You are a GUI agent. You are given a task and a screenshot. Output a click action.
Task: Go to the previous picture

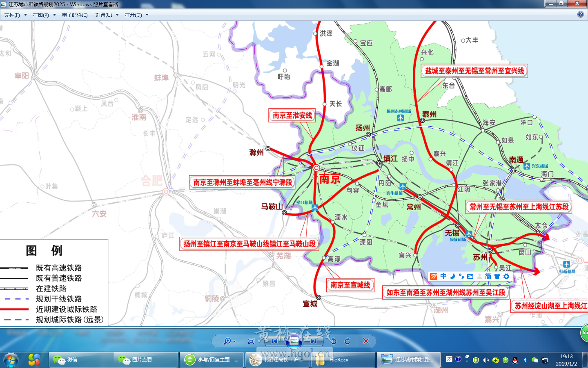[x=274, y=341]
